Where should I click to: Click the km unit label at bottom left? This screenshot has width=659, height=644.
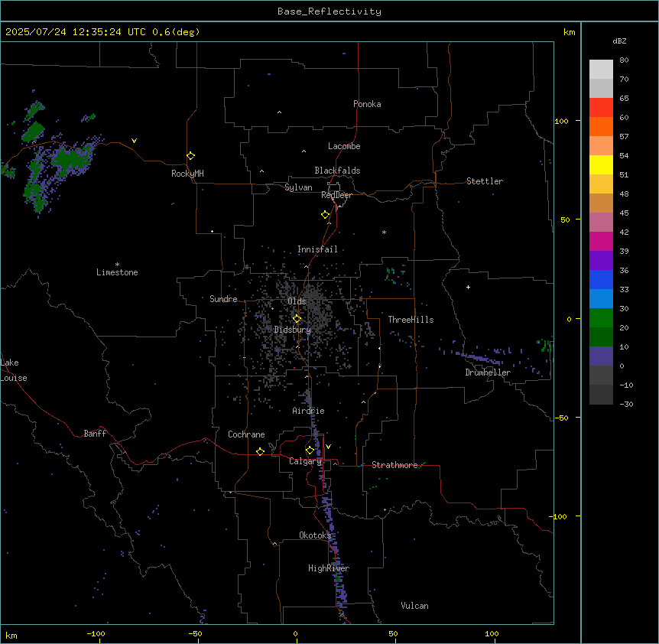(x=11, y=636)
